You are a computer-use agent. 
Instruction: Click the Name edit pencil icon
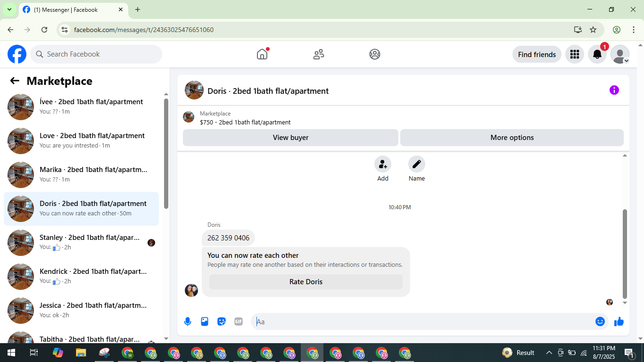pyautogui.click(x=417, y=164)
